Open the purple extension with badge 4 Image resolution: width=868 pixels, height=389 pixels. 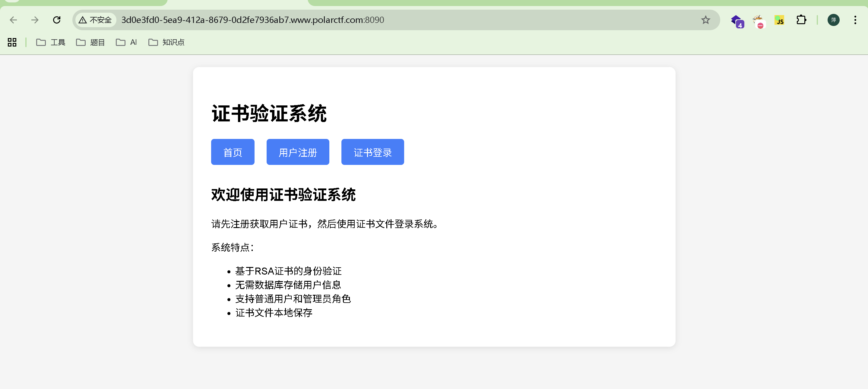(x=737, y=21)
